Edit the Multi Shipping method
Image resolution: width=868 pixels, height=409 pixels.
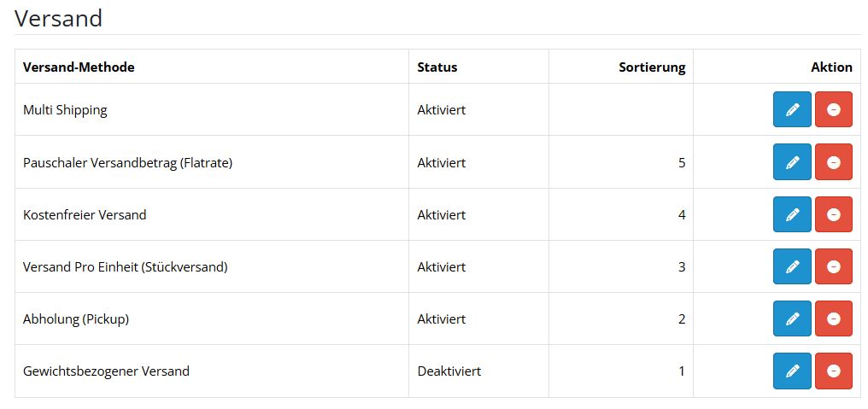pos(792,109)
